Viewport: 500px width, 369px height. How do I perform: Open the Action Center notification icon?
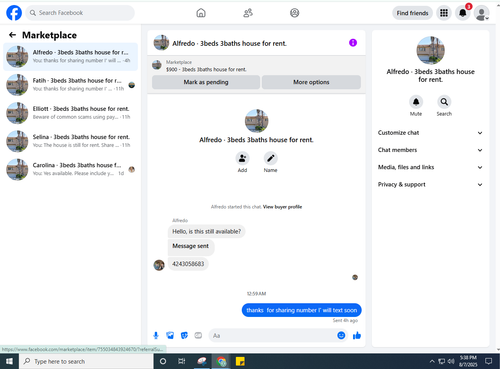coord(489,361)
